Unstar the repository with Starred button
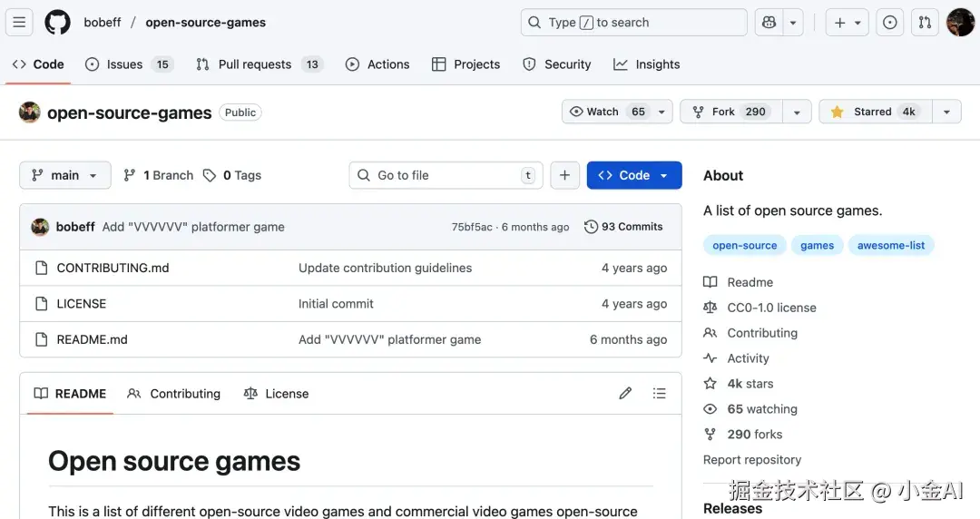 click(876, 112)
